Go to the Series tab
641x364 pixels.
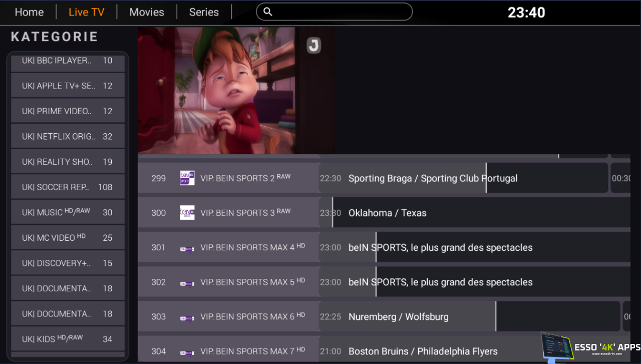click(x=204, y=12)
